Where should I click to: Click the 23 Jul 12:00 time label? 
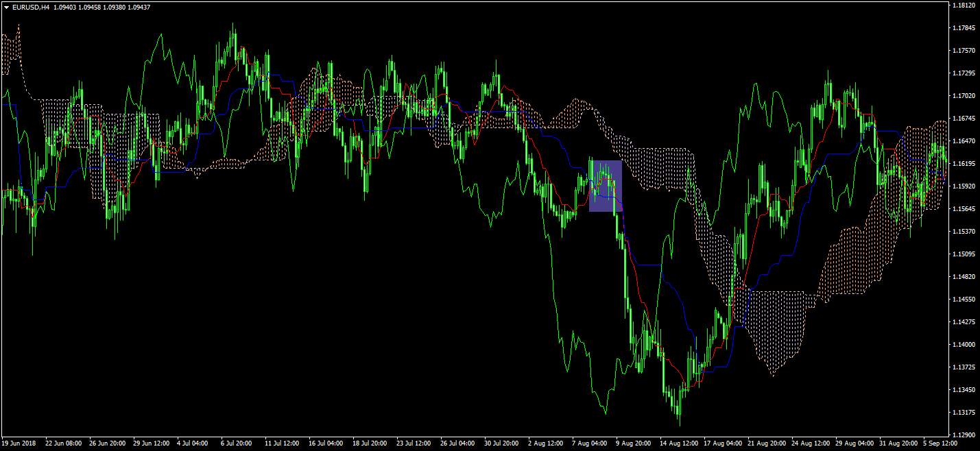(414, 443)
